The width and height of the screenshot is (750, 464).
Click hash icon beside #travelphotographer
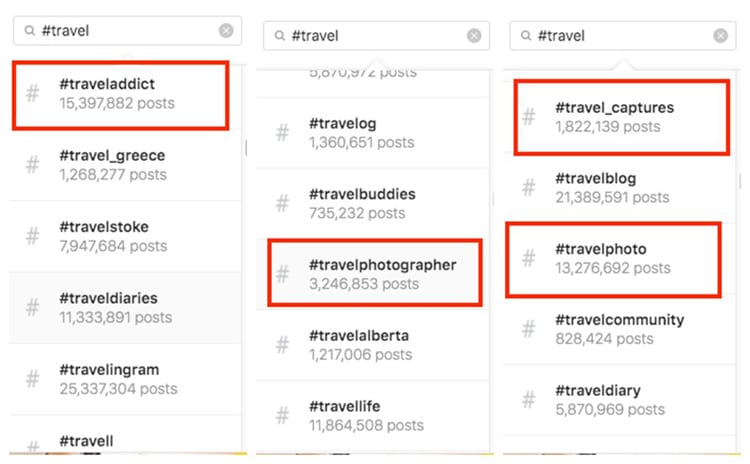[283, 274]
